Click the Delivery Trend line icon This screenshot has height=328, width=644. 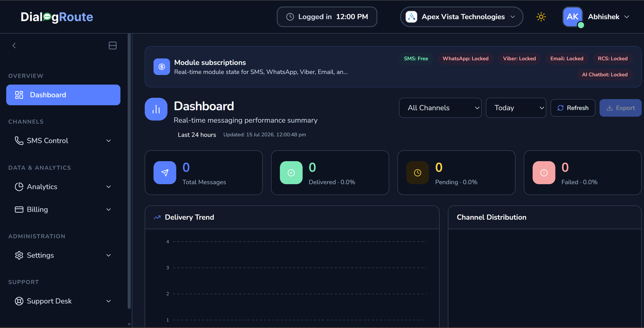click(157, 218)
